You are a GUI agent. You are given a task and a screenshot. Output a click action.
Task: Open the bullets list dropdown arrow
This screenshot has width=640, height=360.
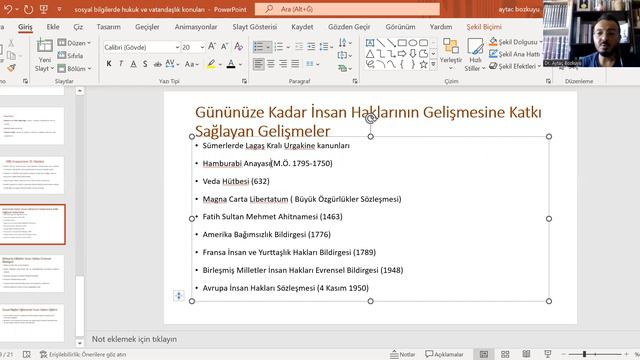pyautogui.click(x=268, y=47)
